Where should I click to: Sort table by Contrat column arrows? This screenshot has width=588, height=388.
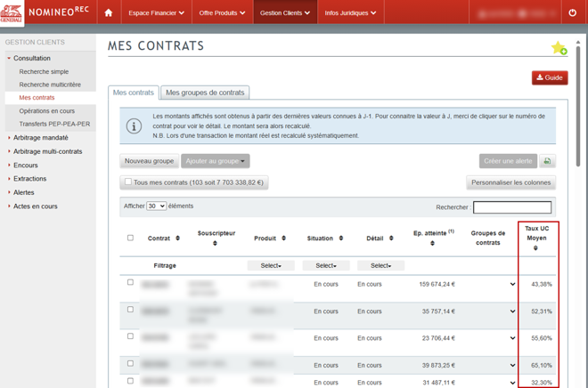[x=177, y=238]
